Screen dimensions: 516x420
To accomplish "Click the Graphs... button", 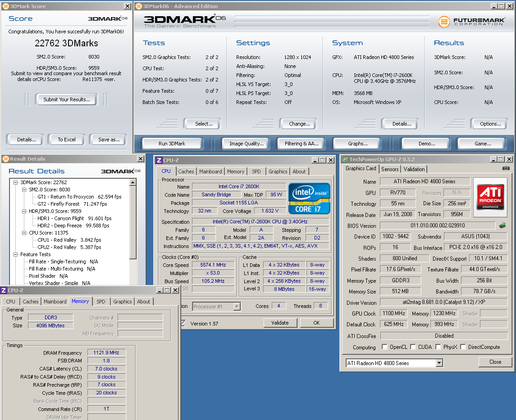I will pyautogui.click(x=358, y=144).
